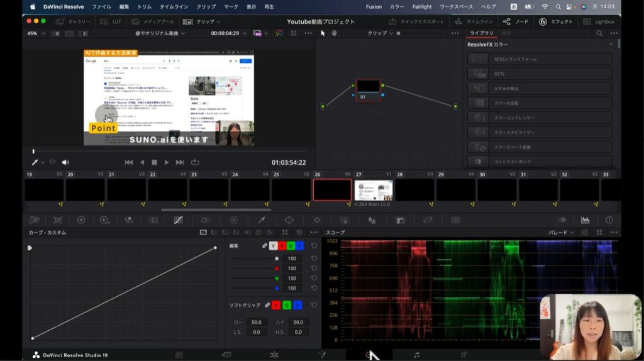Image resolution: width=644 pixels, height=361 pixels.
Task: Select the ACESトランスフォーム effect
Action: click(x=540, y=59)
